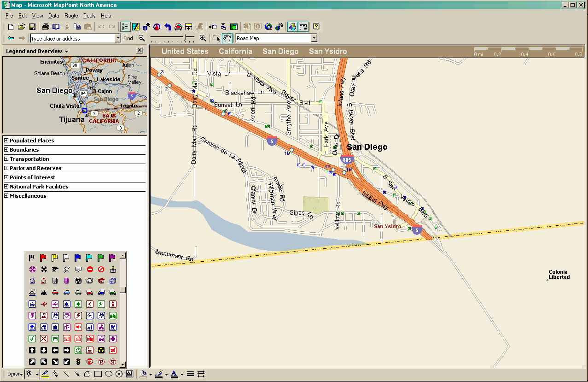This screenshot has height=382, width=588.
Task: Open the Road Map style dropdown
Action: pos(314,38)
